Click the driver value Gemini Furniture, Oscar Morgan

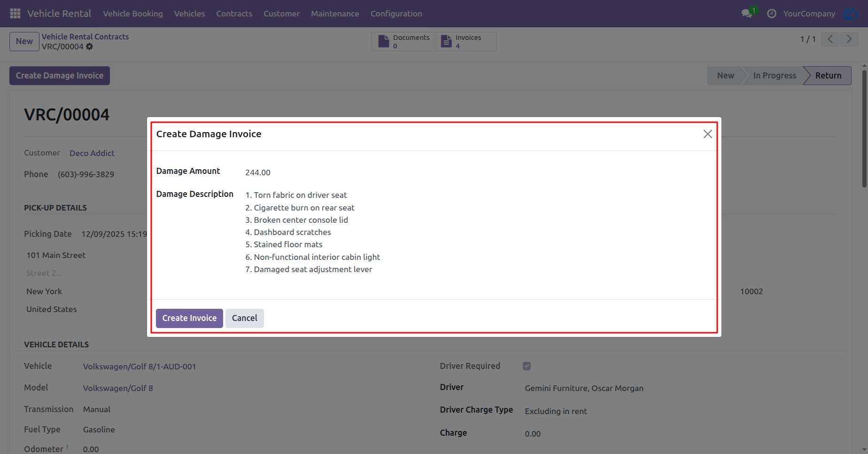[x=584, y=388]
